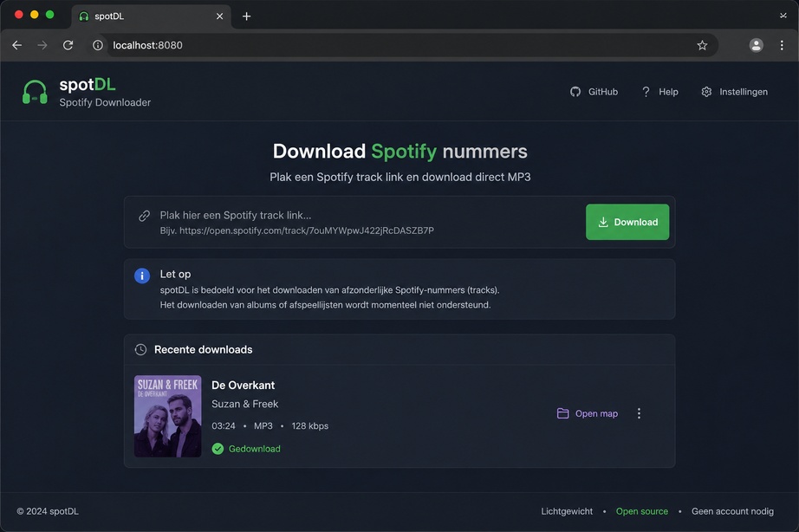The image size is (799, 532).
Task: Open the browser profile avatar
Action: pyautogui.click(x=757, y=45)
